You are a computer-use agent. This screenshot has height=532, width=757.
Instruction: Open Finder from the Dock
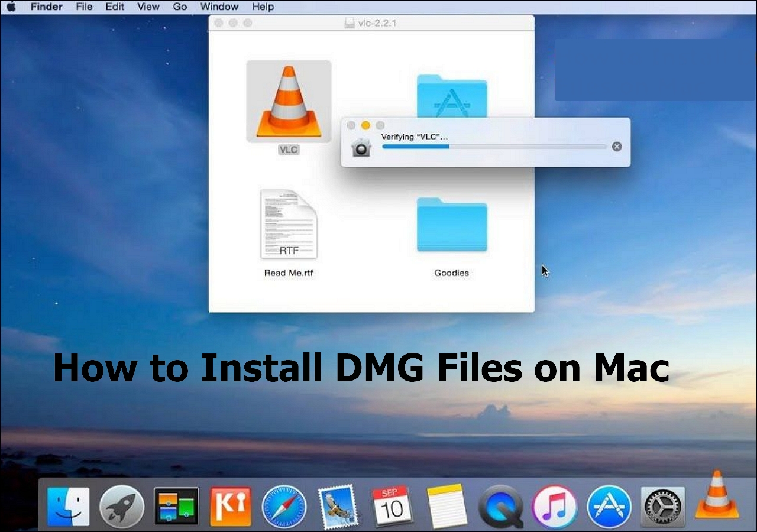point(69,507)
